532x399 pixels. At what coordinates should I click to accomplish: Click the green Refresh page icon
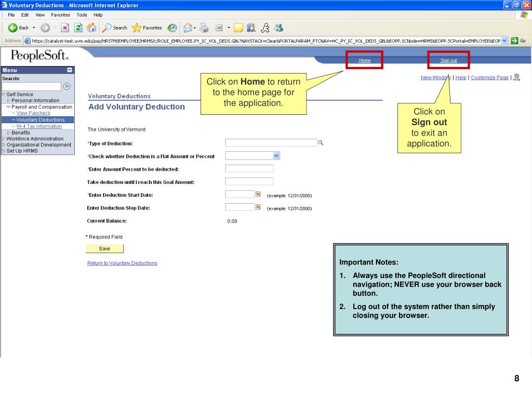click(x=78, y=28)
